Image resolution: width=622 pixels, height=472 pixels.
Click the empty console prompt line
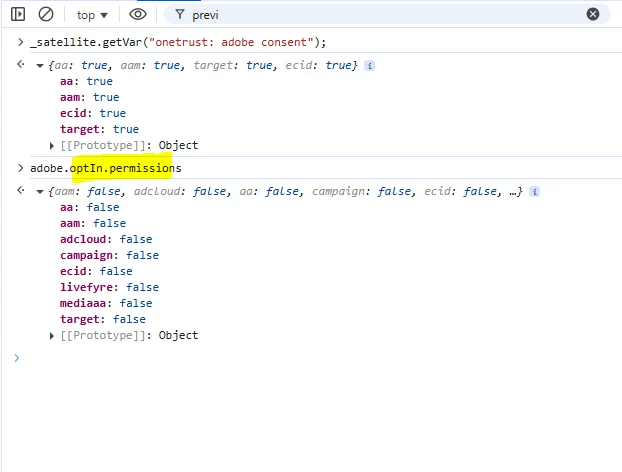click(x=317, y=358)
